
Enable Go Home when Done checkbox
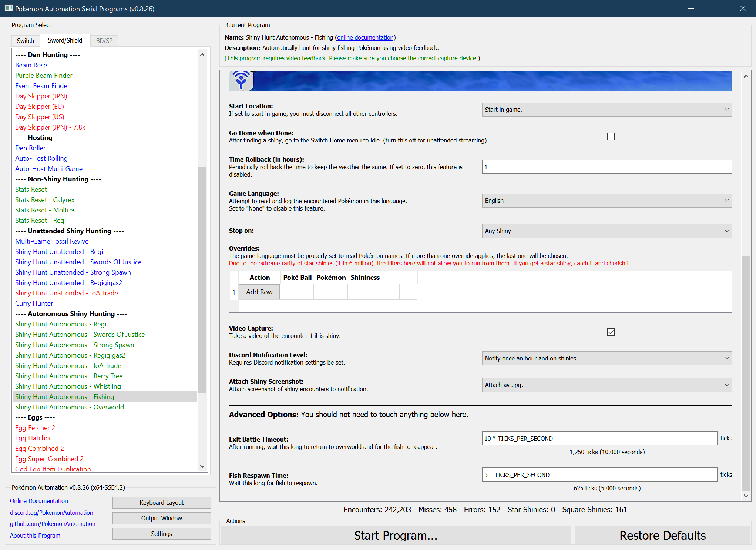(611, 137)
